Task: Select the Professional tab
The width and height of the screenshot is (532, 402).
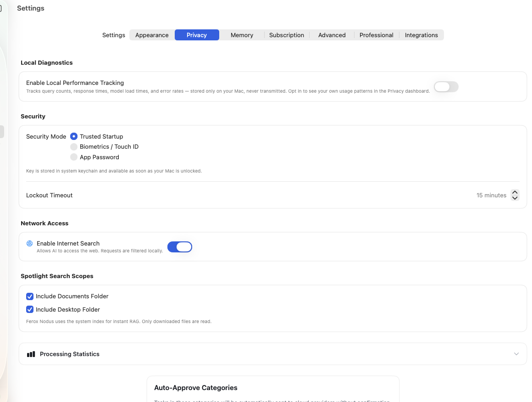Action: click(x=376, y=35)
